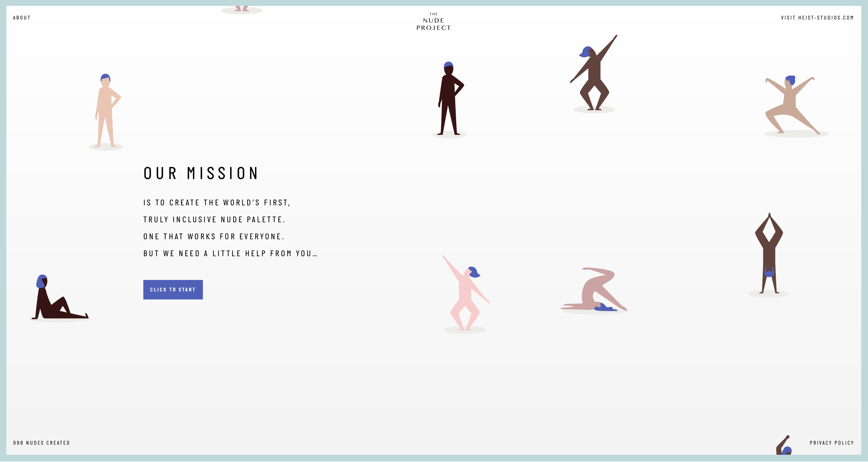Open the Privacy Policy link
The image size is (868, 462).
coord(832,443)
